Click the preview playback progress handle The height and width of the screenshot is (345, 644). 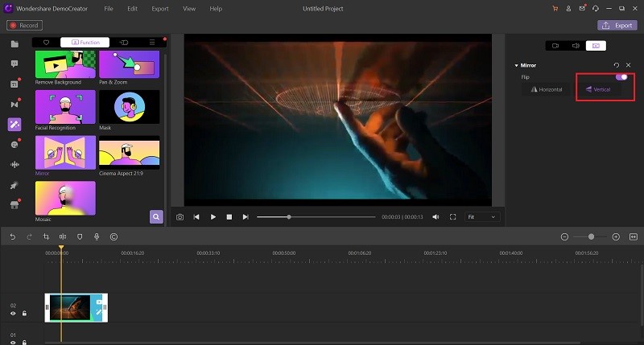click(x=289, y=217)
